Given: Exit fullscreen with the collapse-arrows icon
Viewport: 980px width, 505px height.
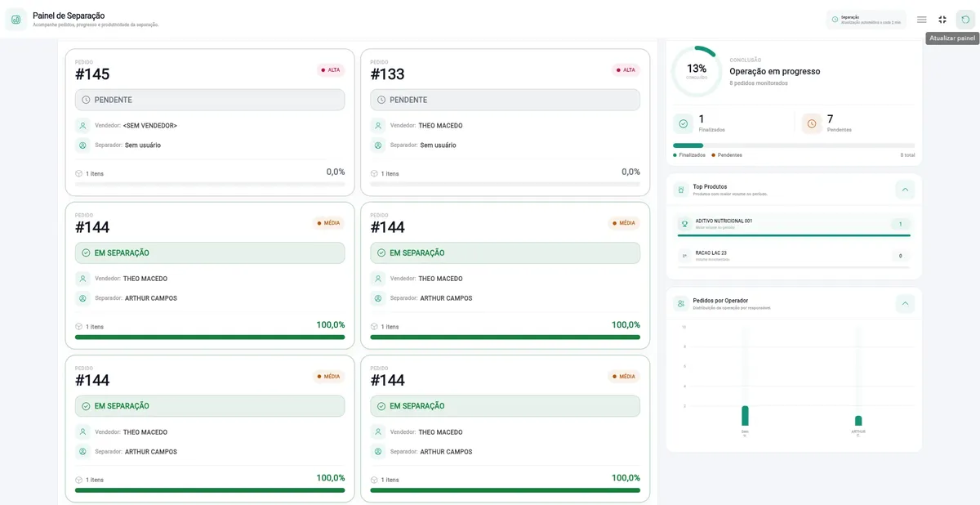Looking at the screenshot, I should [x=942, y=20].
